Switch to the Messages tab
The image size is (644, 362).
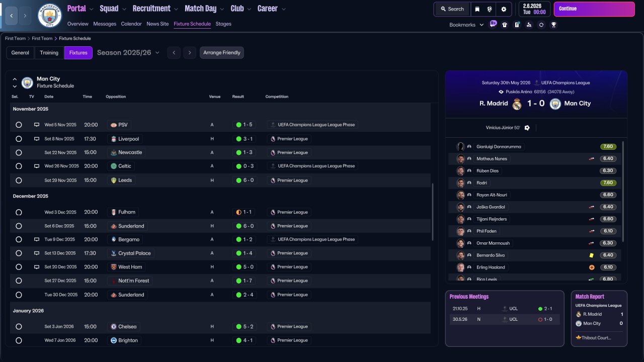(x=105, y=24)
